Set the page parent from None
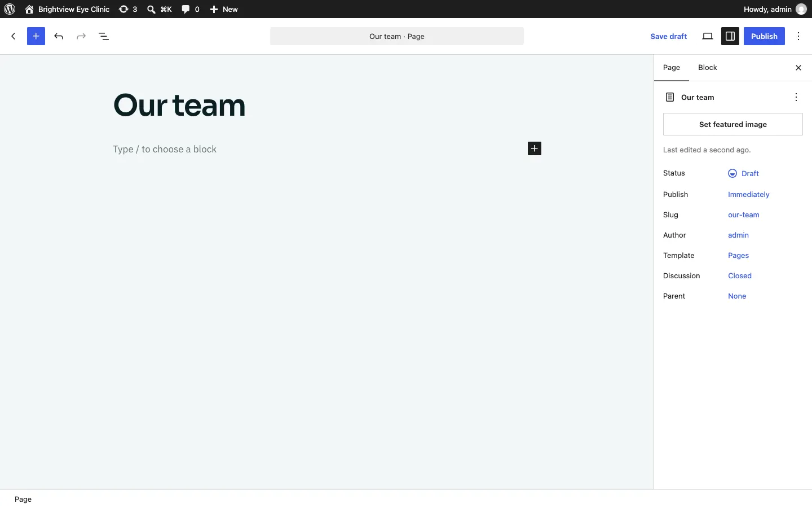812x508 pixels. [x=737, y=296]
